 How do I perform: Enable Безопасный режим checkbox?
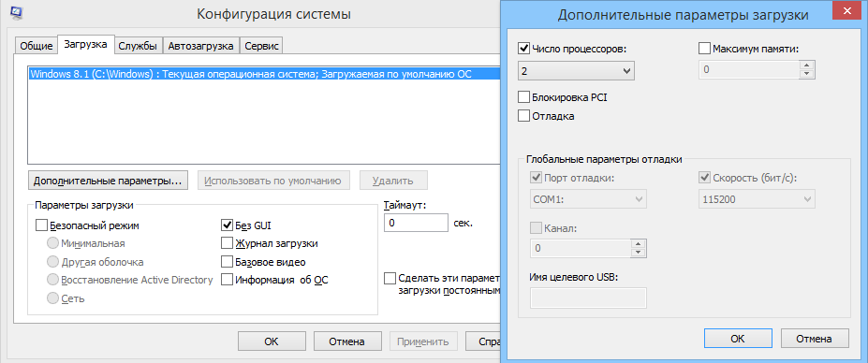click(41, 225)
